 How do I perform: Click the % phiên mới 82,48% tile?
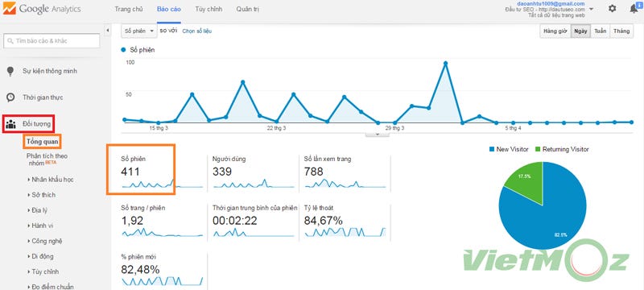coord(163,271)
